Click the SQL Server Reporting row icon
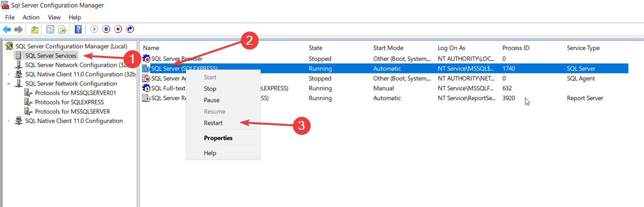644x207 pixels. click(146, 98)
